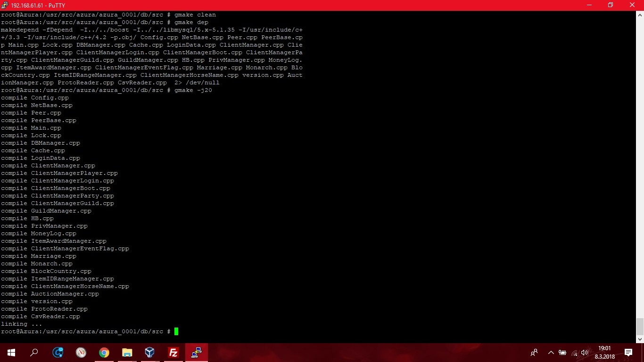644x362 pixels.
Task: Open the blue circular C app on taskbar
Action: (58, 353)
